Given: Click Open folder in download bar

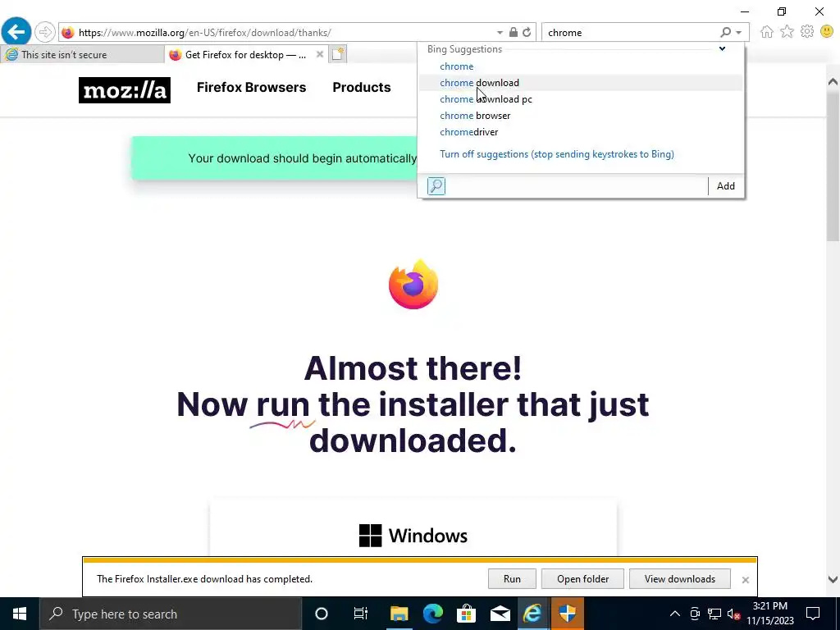Looking at the screenshot, I should pos(582,578).
